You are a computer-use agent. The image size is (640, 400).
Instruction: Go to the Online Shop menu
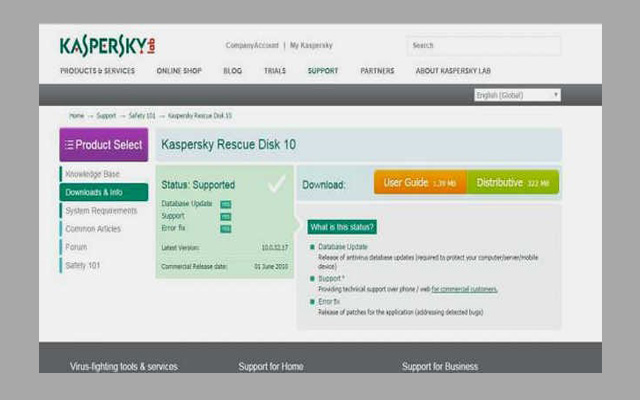pyautogui.click(x=179, y=71)
